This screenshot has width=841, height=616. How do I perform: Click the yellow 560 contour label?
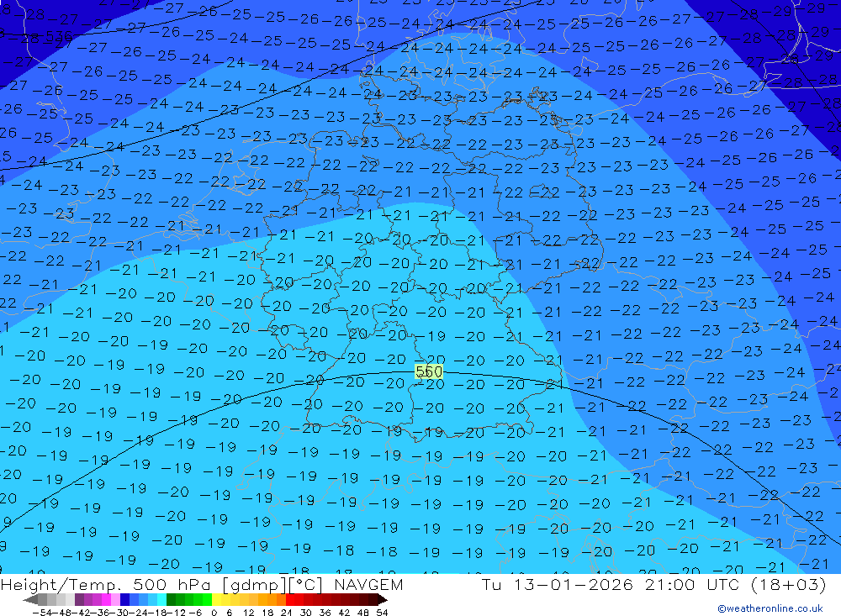(x=429, y=371)
